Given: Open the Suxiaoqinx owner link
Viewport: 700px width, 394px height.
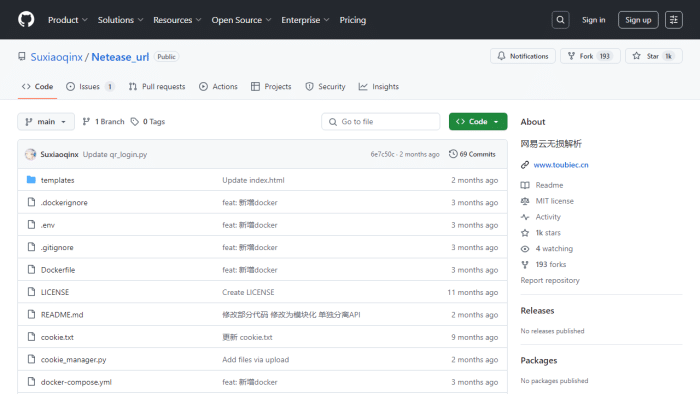Looking at the screenshot, I should click(x=57, y=57).
